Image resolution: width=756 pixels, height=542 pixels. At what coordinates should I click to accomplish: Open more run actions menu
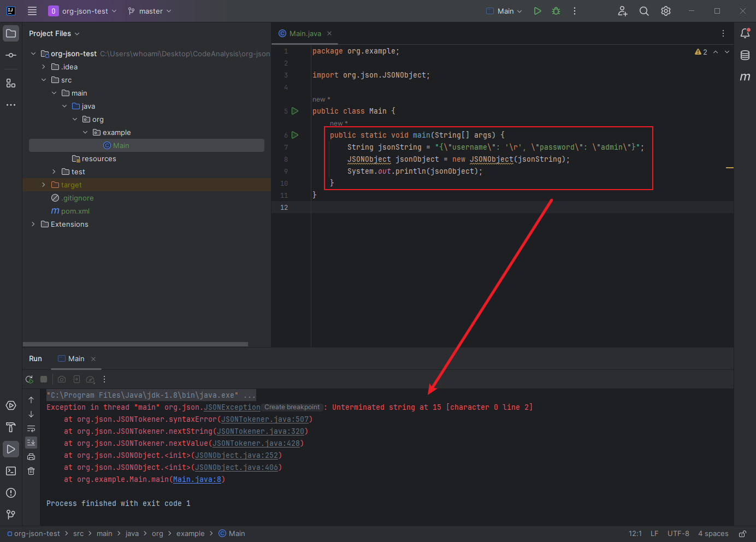tap(575, 11)
